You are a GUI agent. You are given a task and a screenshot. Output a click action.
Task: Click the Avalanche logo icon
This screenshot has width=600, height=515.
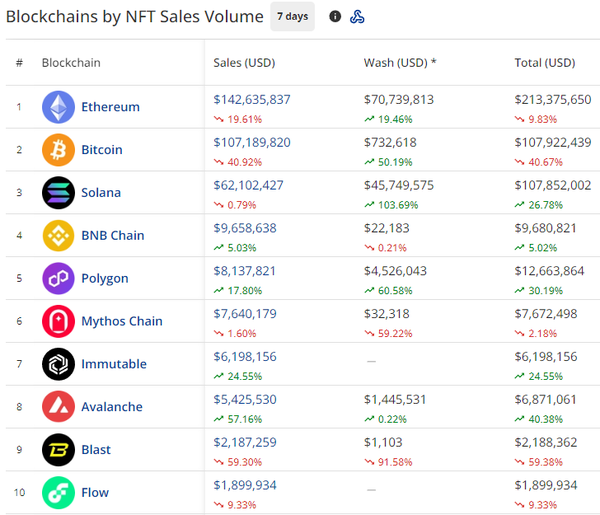tap(58, 407)
